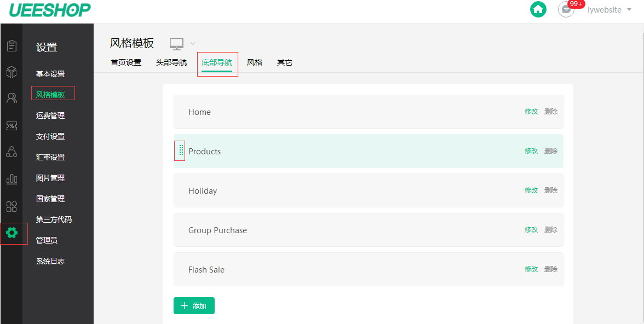Open the coupon percent sidebar icon
The width and height of the screenshot is (644, 324).
click(x=12, y=126)
